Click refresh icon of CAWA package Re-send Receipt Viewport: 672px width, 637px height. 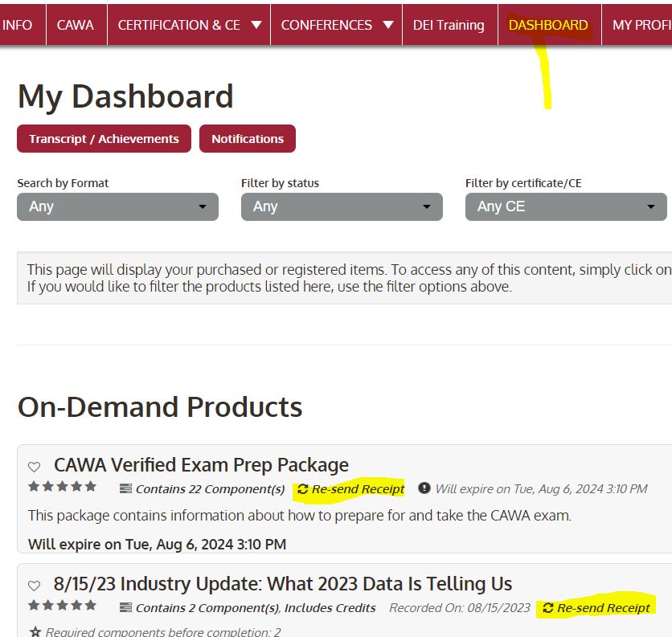[x=302, y=488]
